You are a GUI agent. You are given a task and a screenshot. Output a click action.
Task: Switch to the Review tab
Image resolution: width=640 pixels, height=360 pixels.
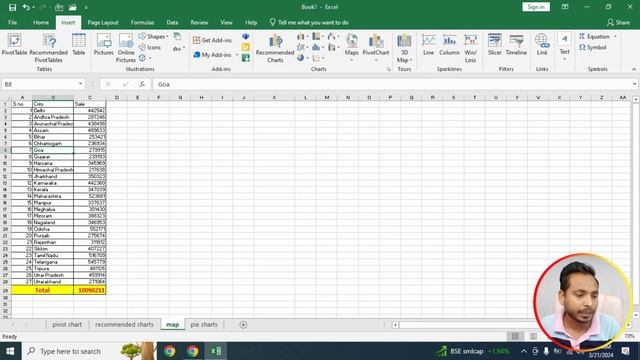point(199,22)
